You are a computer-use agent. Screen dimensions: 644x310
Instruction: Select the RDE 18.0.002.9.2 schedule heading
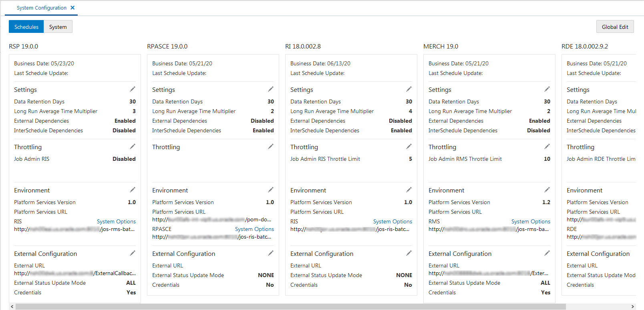coord(585,46)
